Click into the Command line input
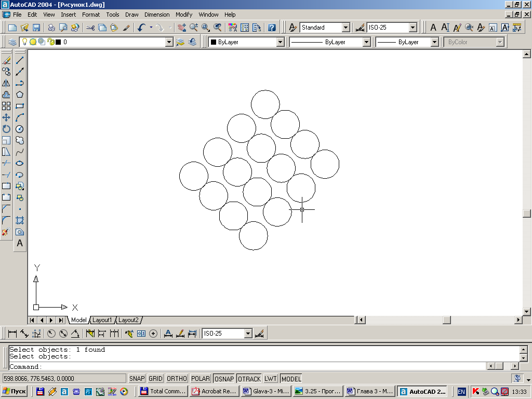The height and width of the screenshot is (399, 532). 248,367
